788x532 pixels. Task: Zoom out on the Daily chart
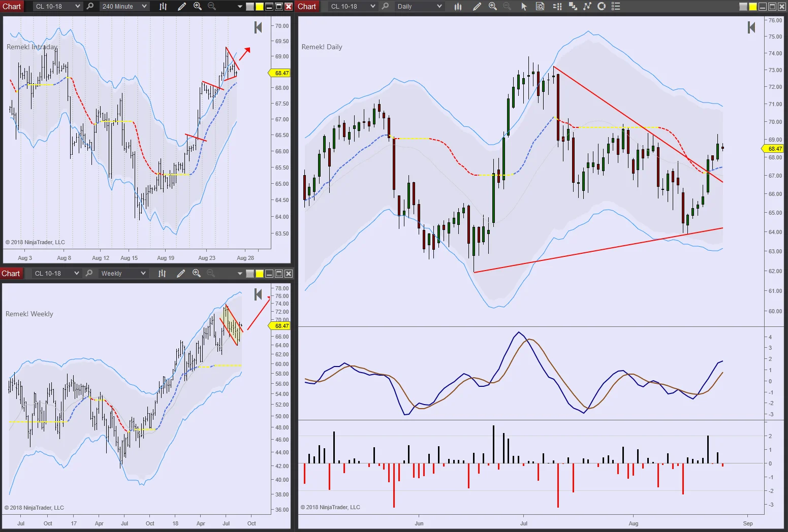pos(507,7)
